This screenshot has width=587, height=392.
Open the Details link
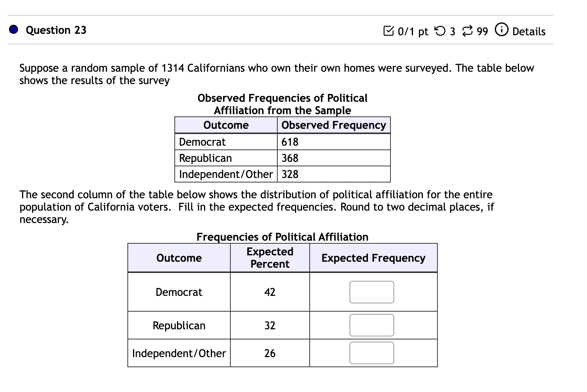(x=530, y=32)
